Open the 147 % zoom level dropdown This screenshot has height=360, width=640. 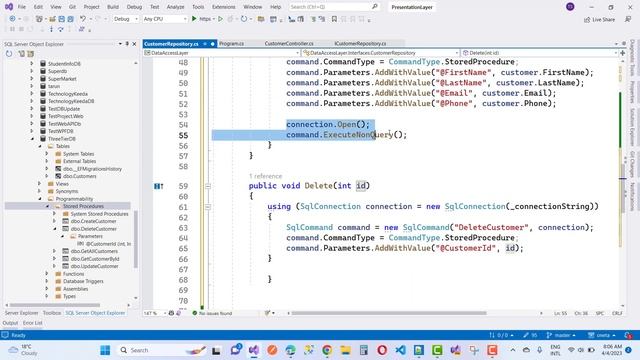pyautogui.click(x=155, y=313)
